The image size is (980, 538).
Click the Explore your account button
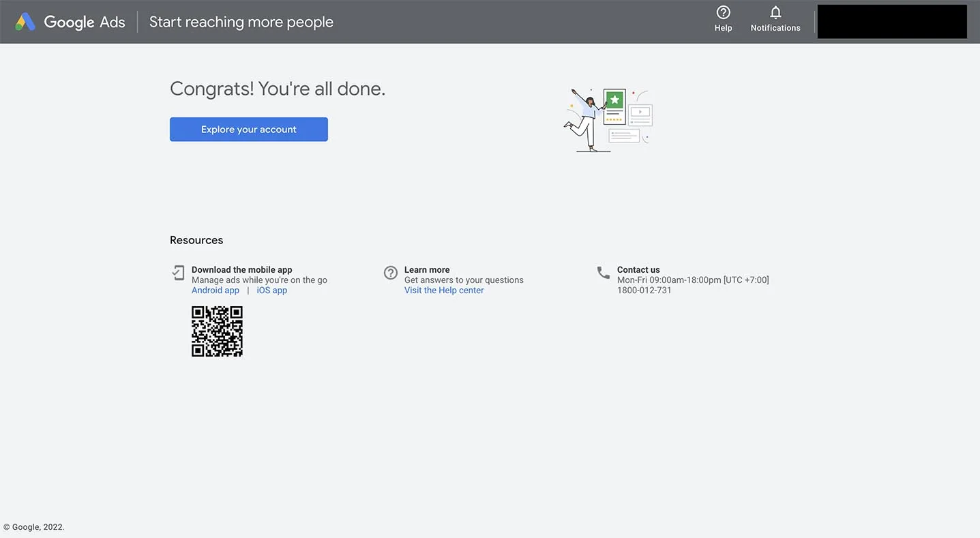coord(248,130)
